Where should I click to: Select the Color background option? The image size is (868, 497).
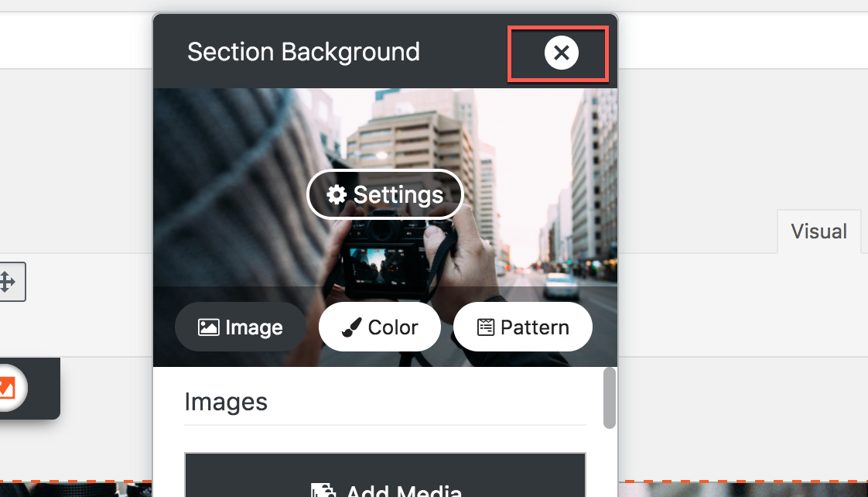[x=380, y=327]
